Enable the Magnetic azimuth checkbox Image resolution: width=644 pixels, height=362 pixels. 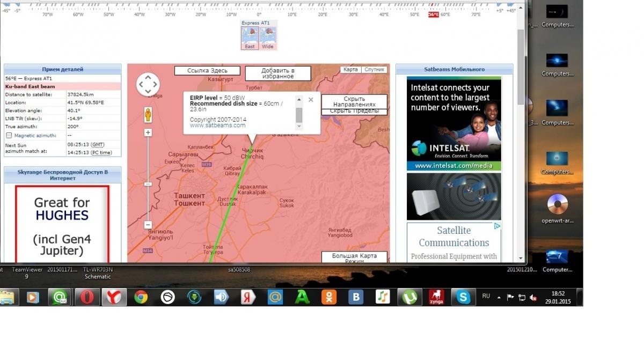[x=9, y=136]
